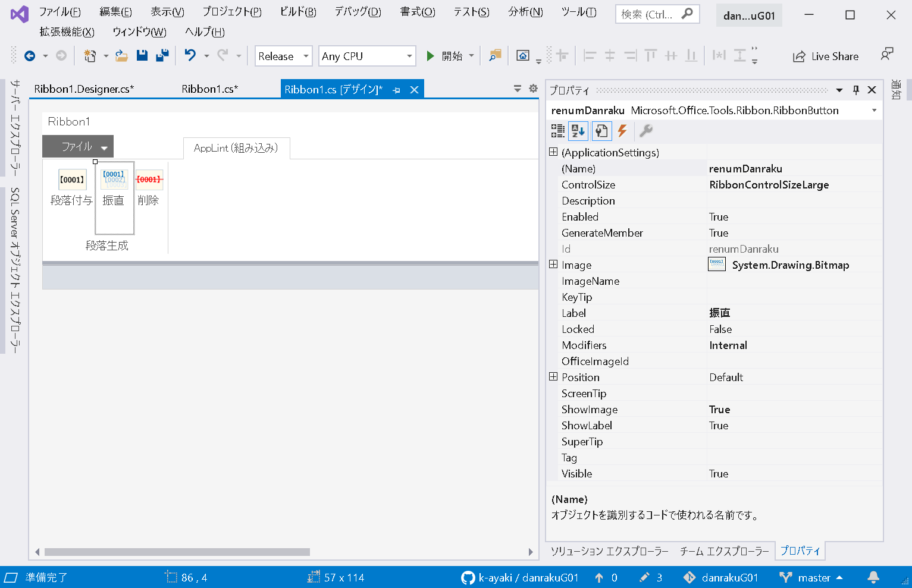Open property pages wrench icon

646,131
